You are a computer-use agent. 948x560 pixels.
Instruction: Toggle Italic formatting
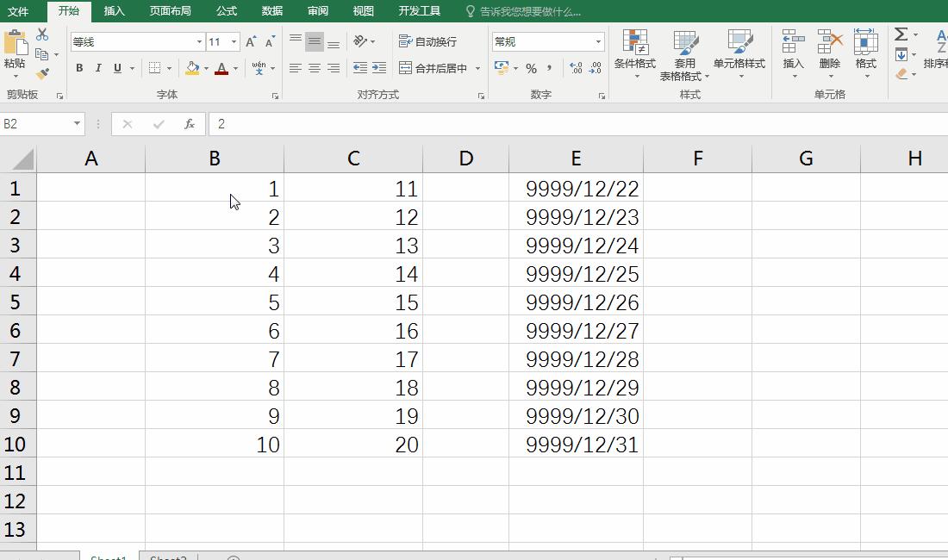(98, 68)
